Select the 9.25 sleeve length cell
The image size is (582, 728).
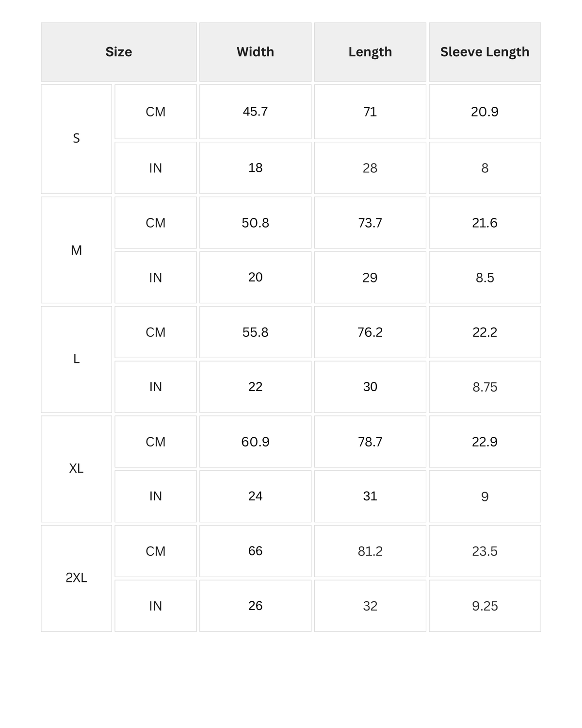(x=485, y=606)
